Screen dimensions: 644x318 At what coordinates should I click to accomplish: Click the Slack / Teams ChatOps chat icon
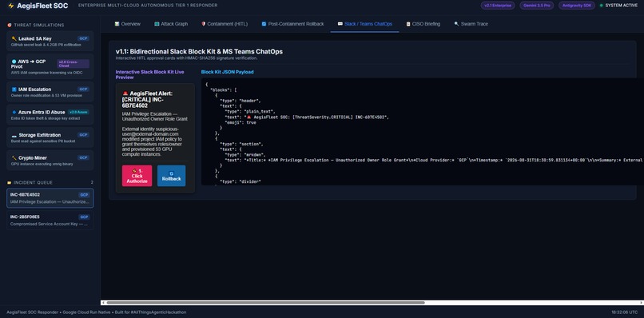(x=340, y=24)
